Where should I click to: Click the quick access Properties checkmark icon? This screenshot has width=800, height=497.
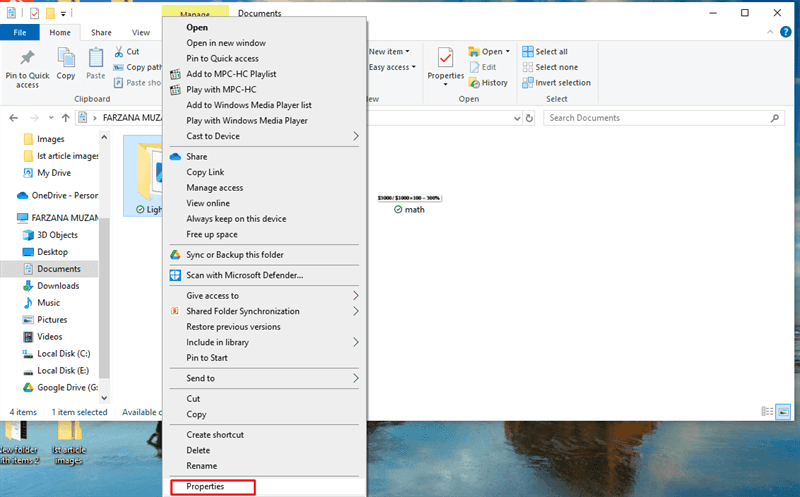35,13
